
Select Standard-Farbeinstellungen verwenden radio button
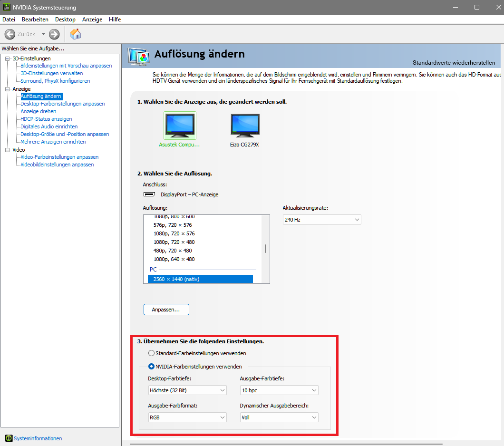(x=151, y=353)
